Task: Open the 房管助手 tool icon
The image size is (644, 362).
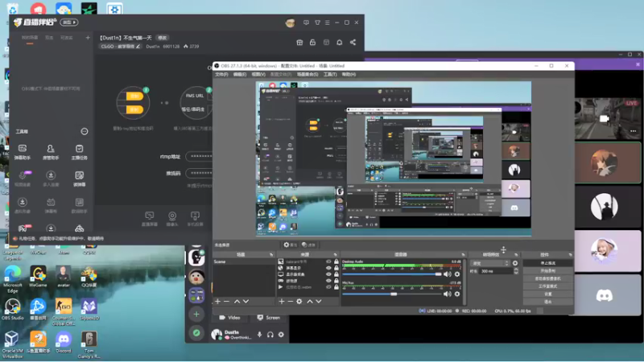Action: (x=51, y=151)
